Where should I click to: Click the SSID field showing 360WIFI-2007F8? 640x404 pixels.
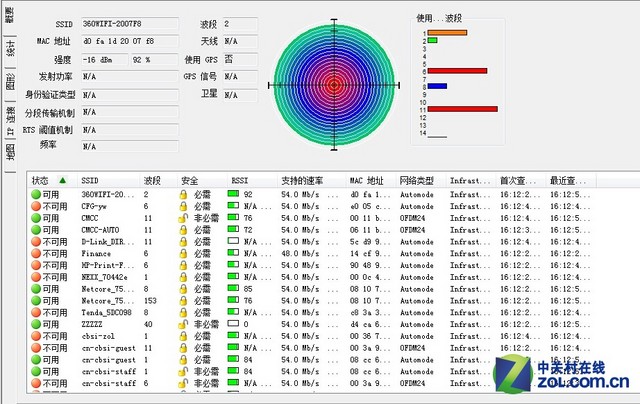(130, 24)
